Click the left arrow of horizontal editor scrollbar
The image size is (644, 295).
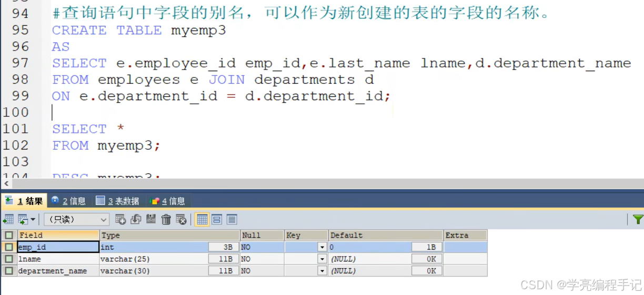click(x=6, y=183)
